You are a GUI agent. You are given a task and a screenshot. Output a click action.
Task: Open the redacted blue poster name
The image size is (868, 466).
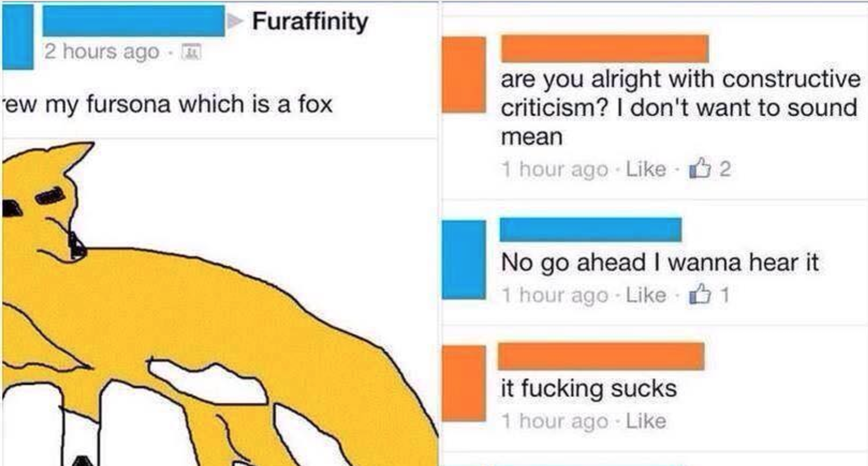tap(134, 21)
